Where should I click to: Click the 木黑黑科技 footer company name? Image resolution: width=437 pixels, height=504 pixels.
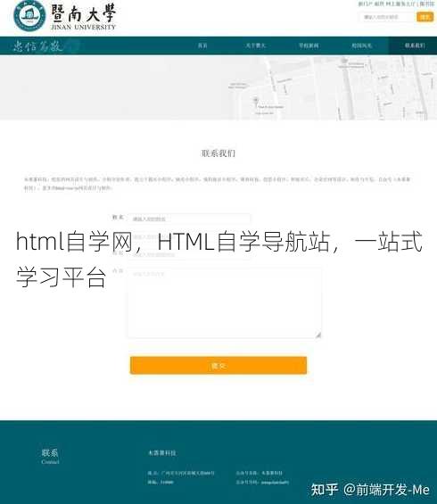pyautogui.click(x=162, y=452)
